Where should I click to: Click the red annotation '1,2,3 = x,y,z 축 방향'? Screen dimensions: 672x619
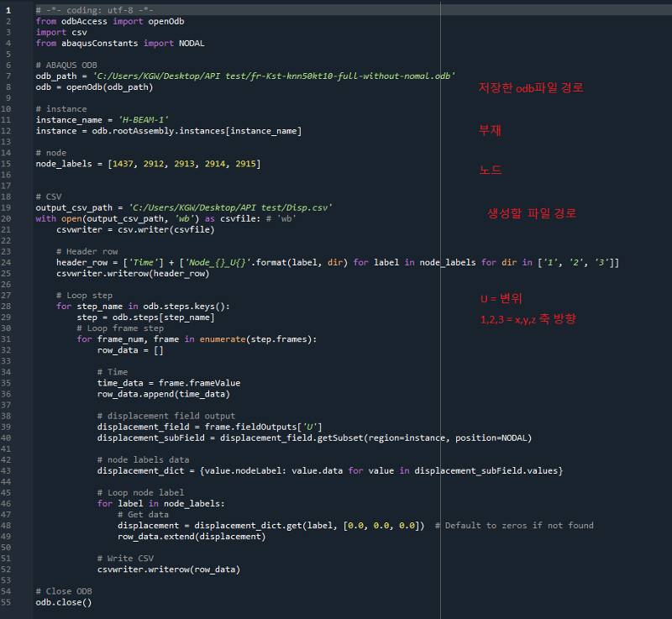point(528,319)
